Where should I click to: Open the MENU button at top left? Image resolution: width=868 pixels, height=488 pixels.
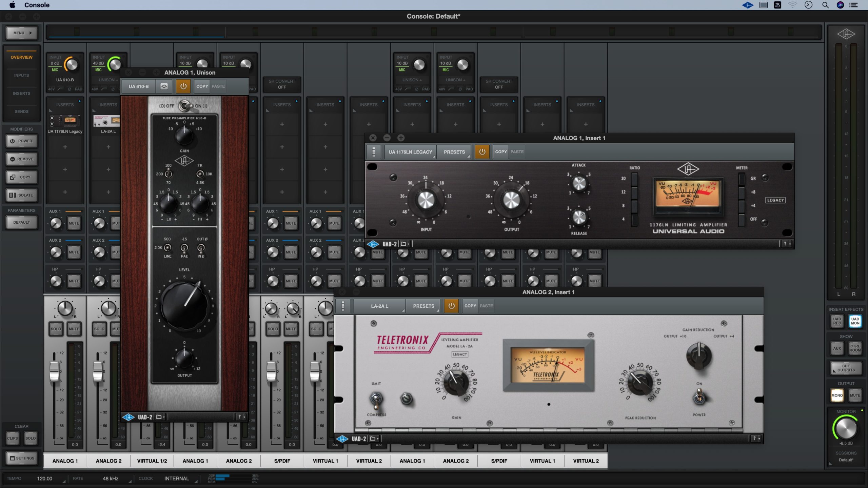[x=22, y=33]
